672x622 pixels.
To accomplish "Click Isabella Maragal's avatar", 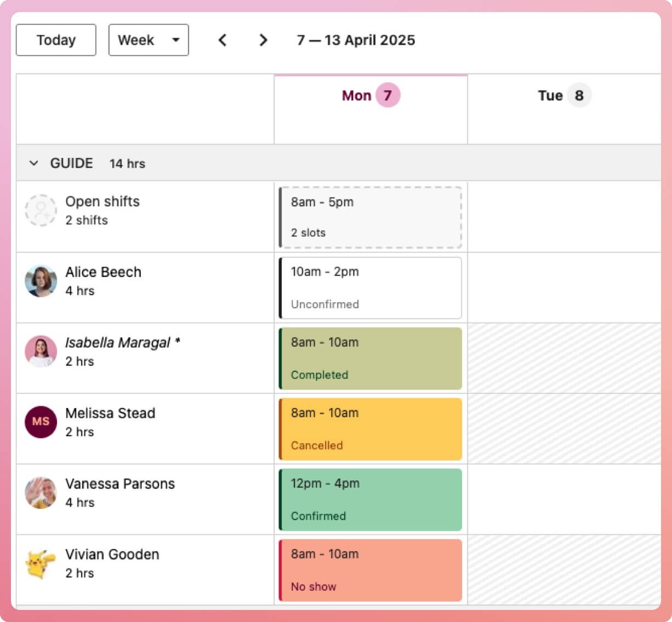I will [x=41, y=352].
